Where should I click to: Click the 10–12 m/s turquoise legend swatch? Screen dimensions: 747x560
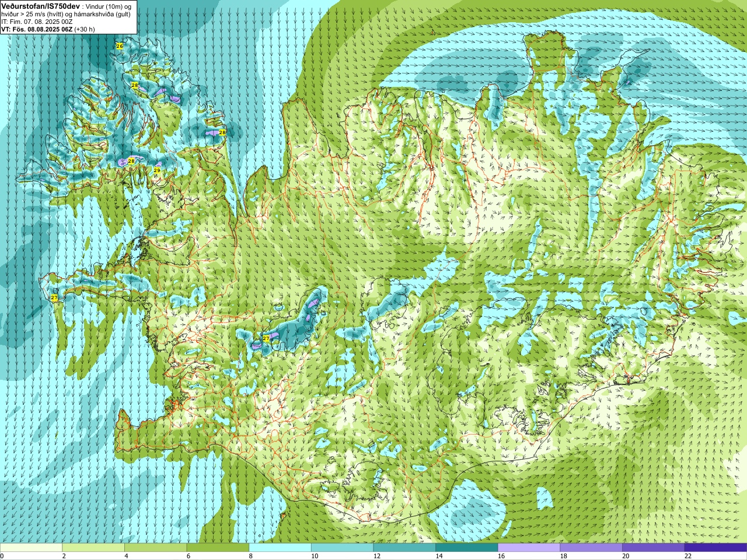coord(342,548)
